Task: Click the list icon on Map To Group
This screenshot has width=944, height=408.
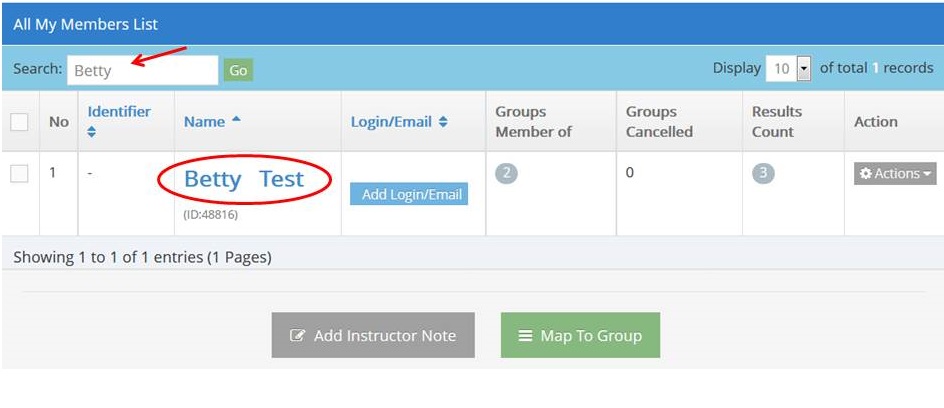Action: 526,335
